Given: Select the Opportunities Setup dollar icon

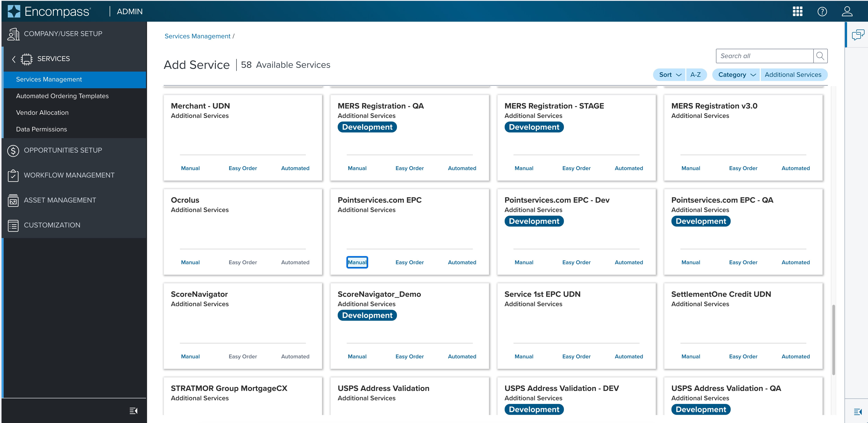Looking at the screenshot, I should [x=13, y=151].
